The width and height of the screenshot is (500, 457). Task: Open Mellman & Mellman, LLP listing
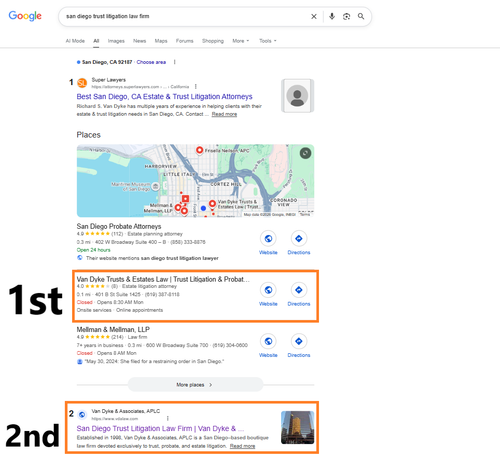(113, 329)
